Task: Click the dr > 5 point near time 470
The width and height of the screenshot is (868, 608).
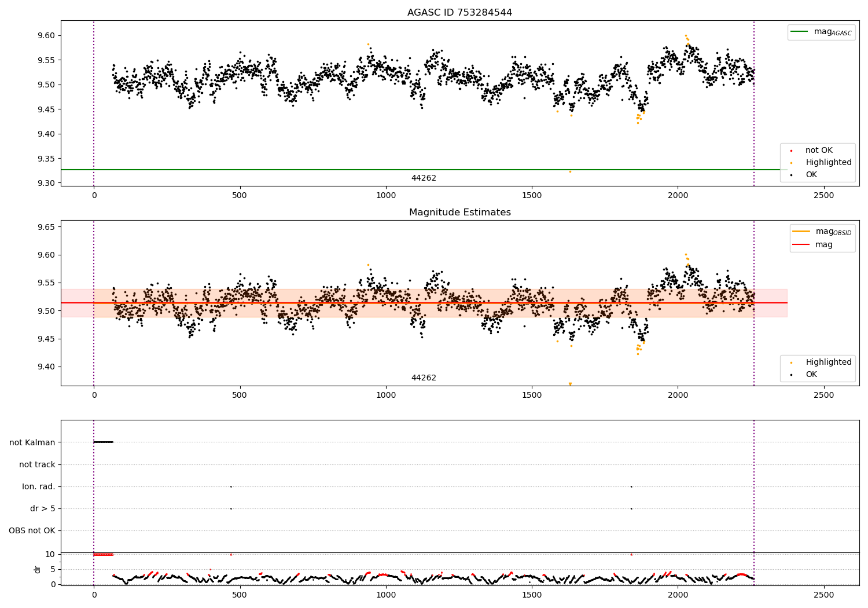Action: coord(231,508)
